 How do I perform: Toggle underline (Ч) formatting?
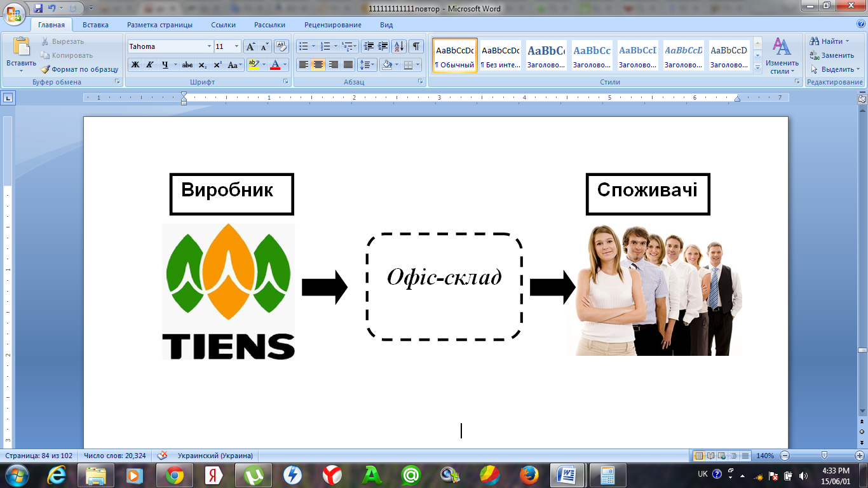click(x=165, y=65)
